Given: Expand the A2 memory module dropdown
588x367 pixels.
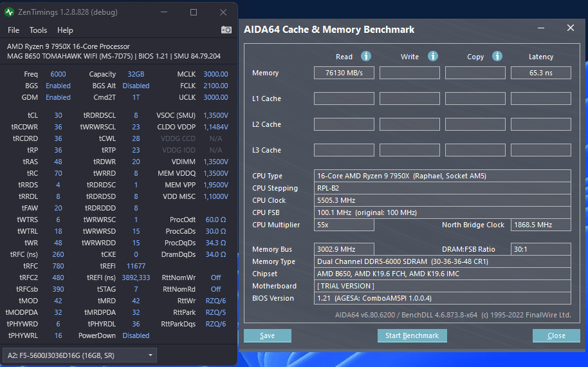Looking at the screenshot, I should pyautogui.click(x=80, y=355).
